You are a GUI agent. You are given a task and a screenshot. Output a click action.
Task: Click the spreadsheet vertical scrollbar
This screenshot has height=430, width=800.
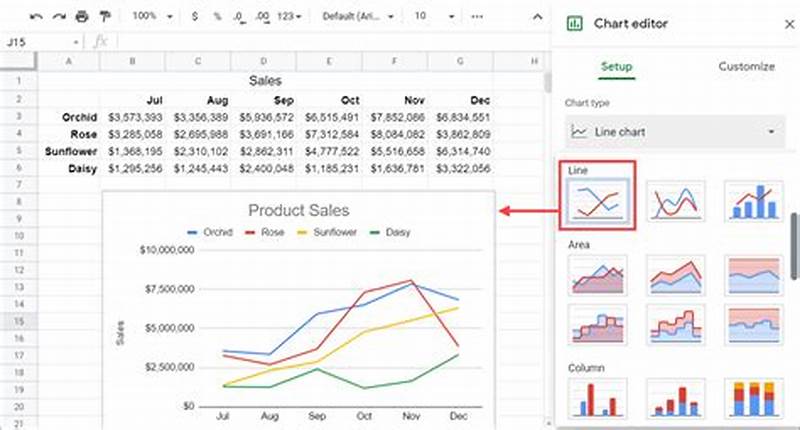[x=547, y=83]
